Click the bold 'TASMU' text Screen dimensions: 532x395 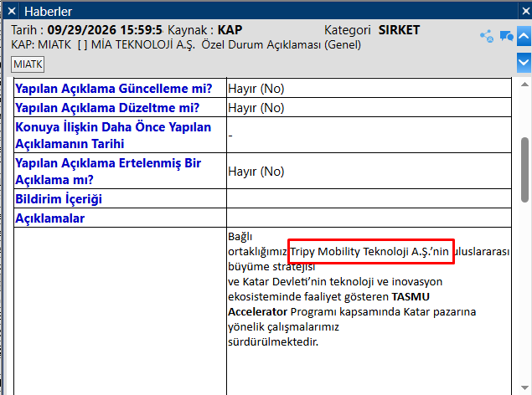(x=411, y=296)
